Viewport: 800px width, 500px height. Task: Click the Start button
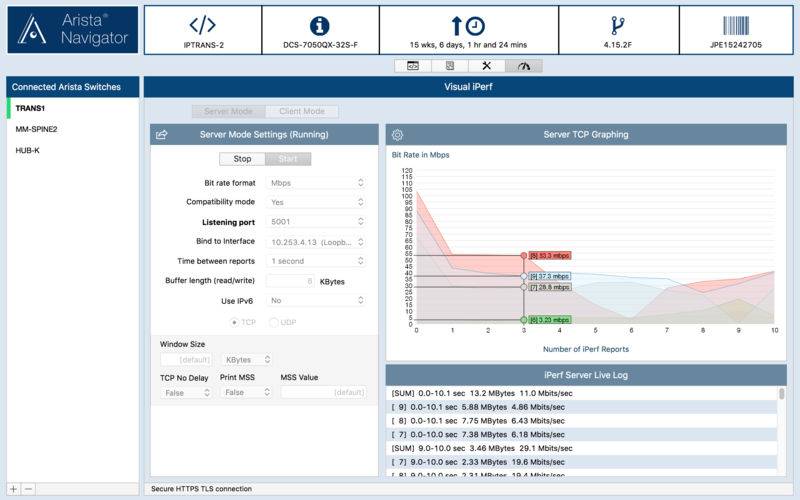[288, 159]
